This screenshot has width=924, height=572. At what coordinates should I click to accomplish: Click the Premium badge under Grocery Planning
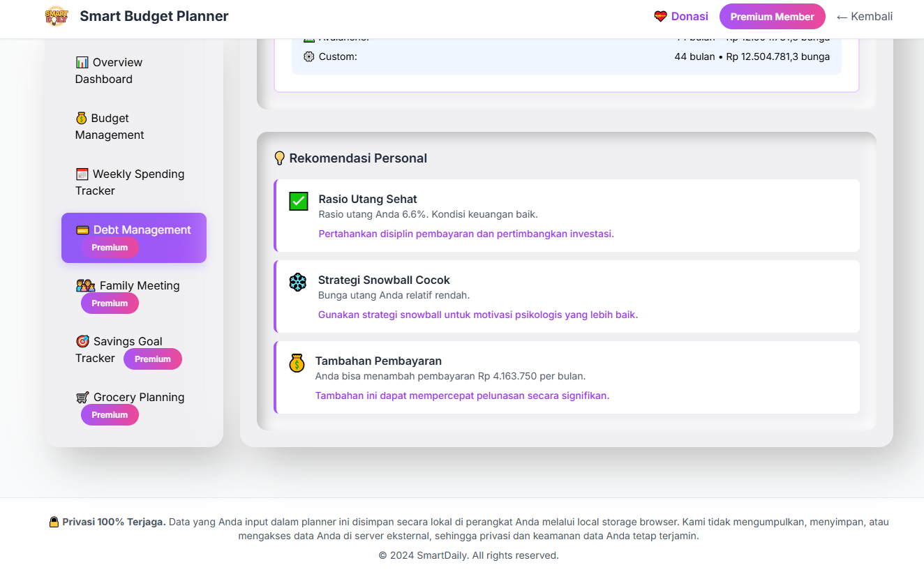[110, 415]
